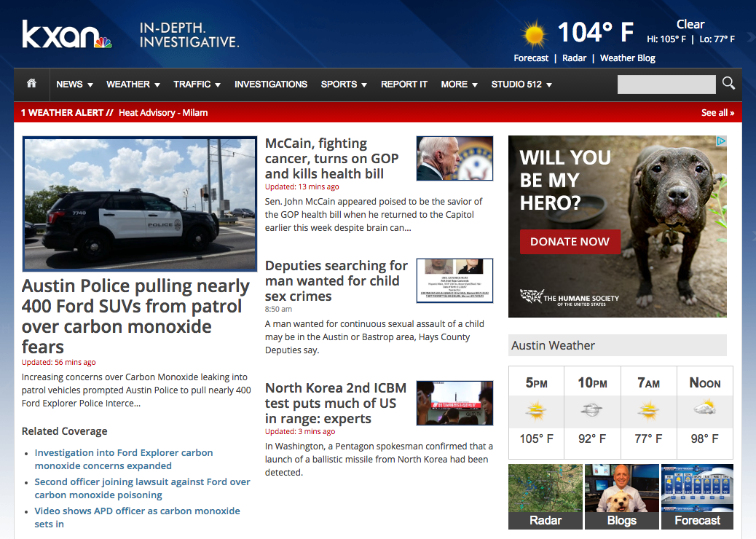756x539 pixels.
Task: Open Austin Police pulling Ford SUVs headline
Action: pos(135,316)
